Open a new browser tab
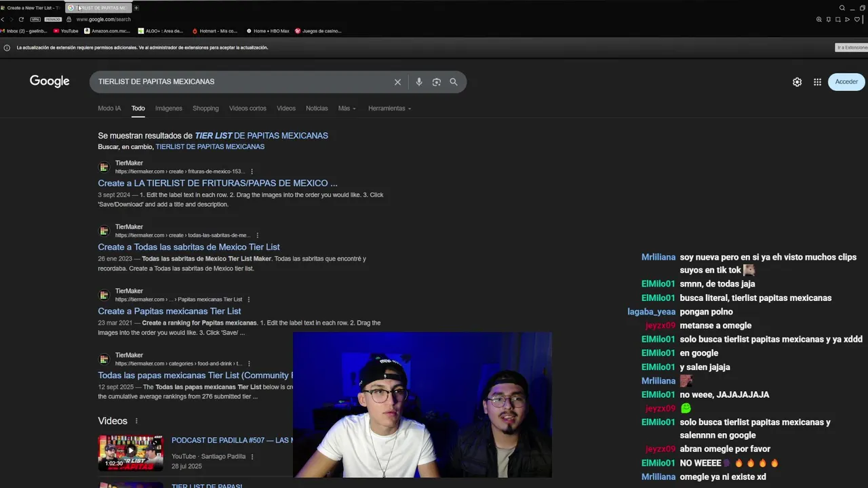The height and width of the screenshot is (488, 868). point(136,7)
